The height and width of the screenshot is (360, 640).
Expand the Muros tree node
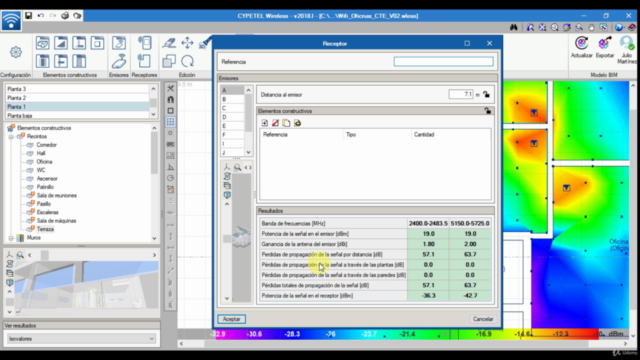coord(11,238)
